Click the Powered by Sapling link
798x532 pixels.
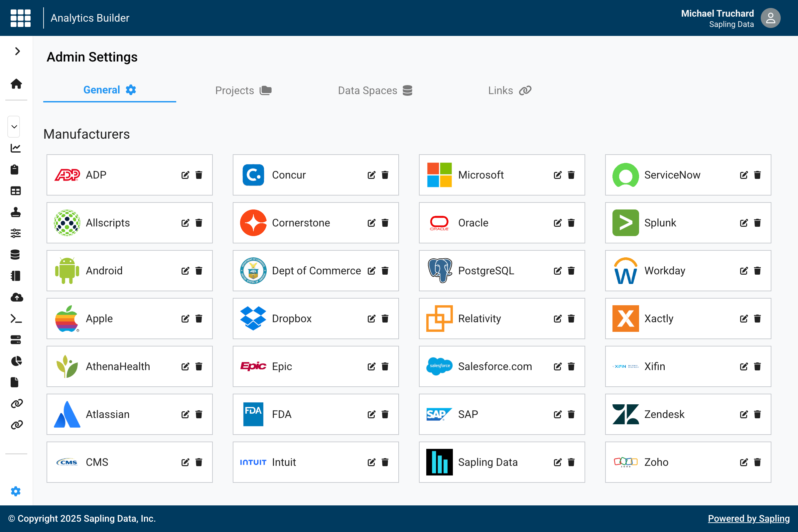coord(748,518)
